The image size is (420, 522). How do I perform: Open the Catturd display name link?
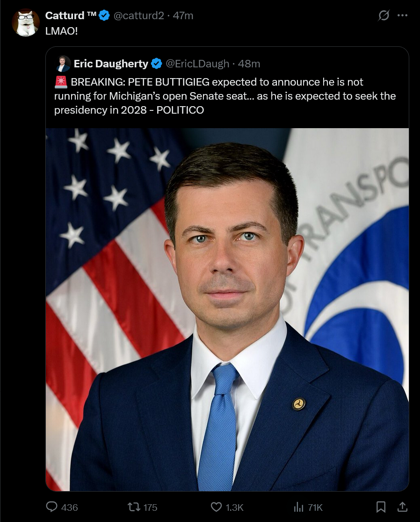point(71,15)
